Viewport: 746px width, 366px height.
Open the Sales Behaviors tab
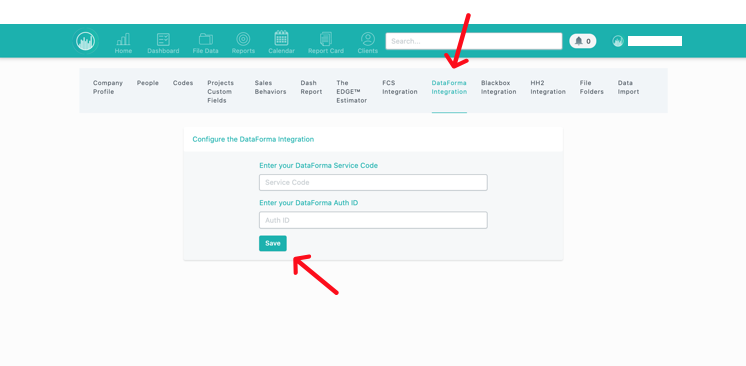pyautogui.click(x=270, y=87)
